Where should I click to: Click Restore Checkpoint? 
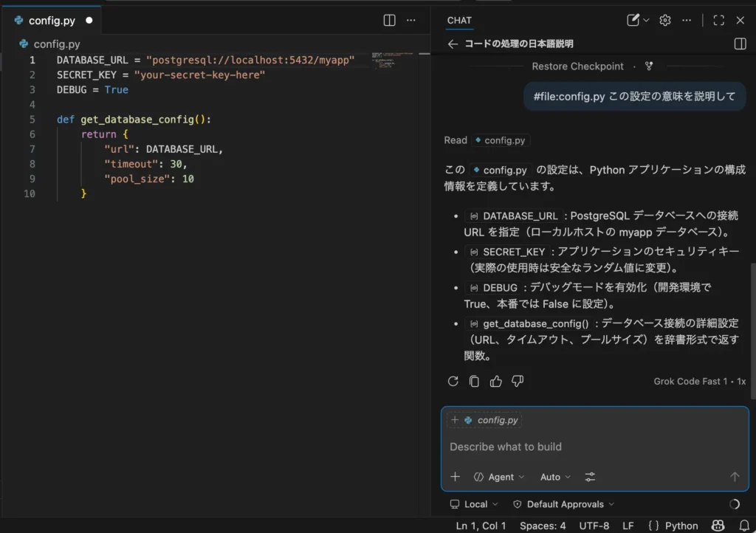[577, 66]
